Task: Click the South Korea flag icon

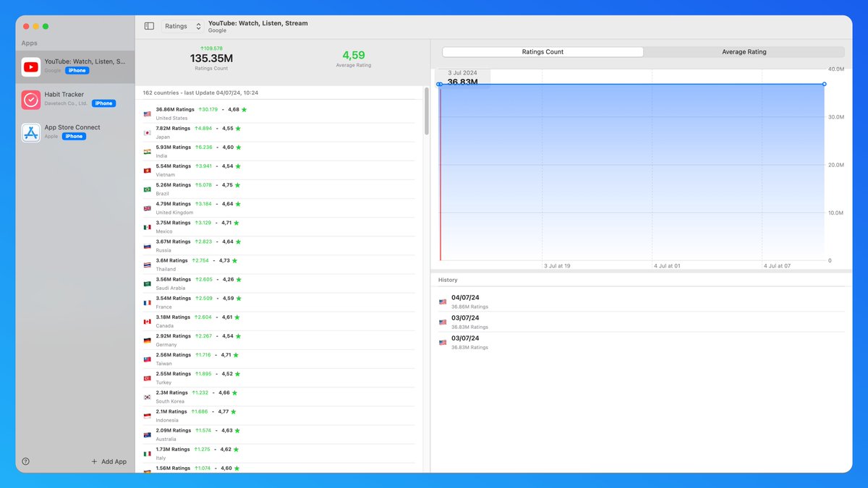Action: pos(147,396)
